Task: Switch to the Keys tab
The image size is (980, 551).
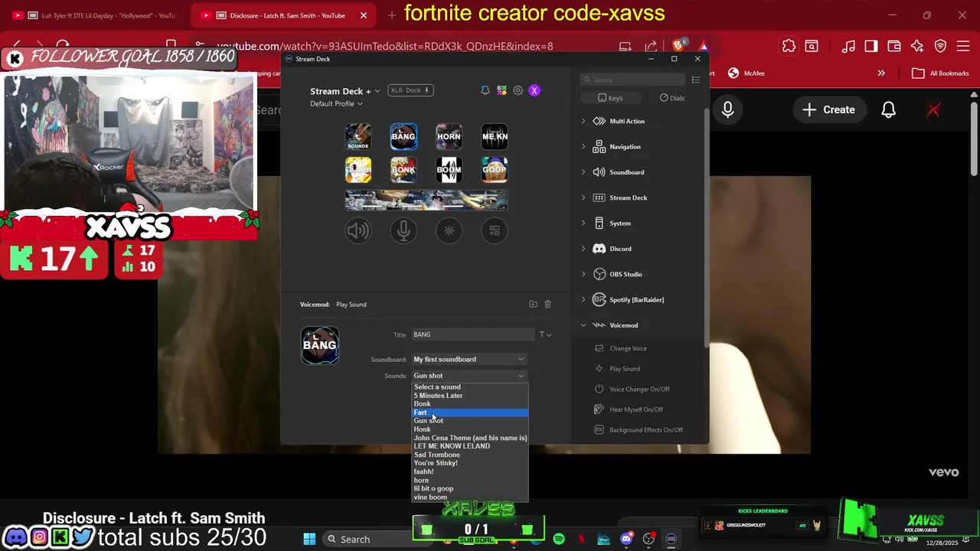Action: pos(610,98)
